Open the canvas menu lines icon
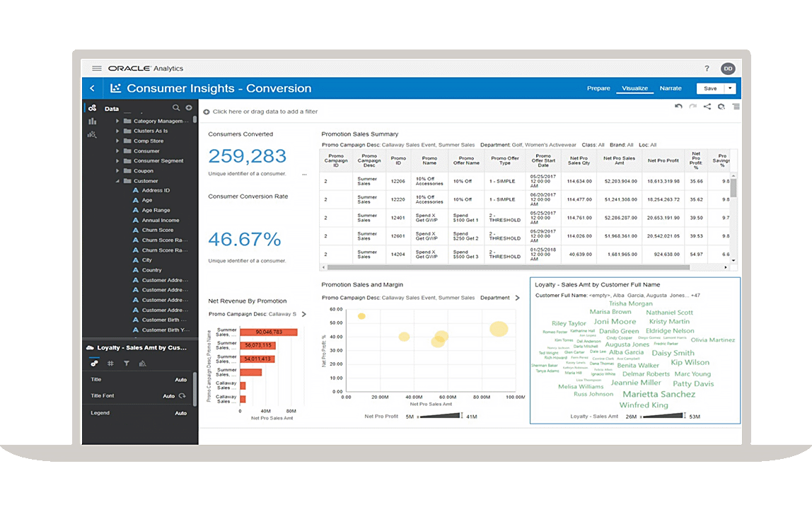 click(736, 107)
